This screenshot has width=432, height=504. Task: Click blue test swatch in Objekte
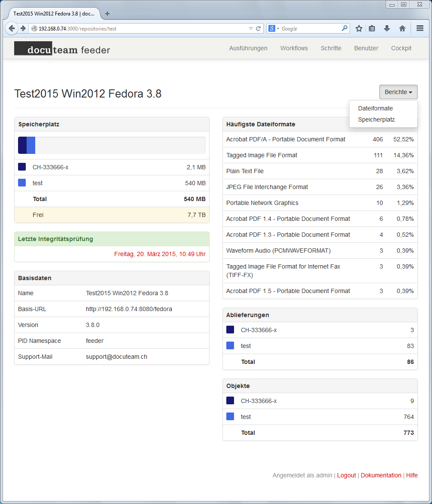(230, 416)
